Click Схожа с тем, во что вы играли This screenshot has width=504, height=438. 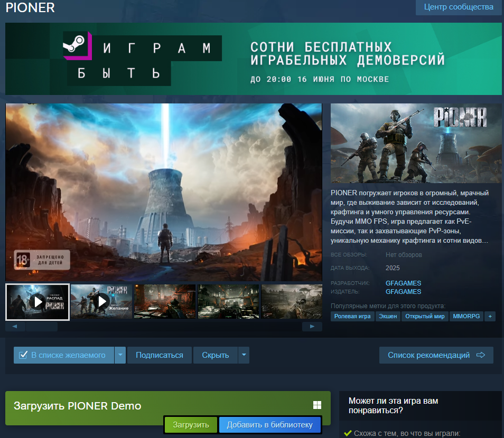pos(407,433)
